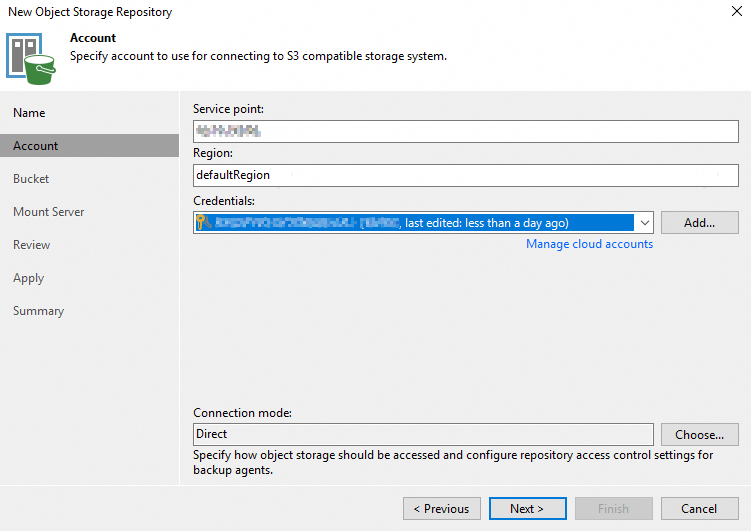Open the Manage cloud accounts link

(x=589, y=244)
